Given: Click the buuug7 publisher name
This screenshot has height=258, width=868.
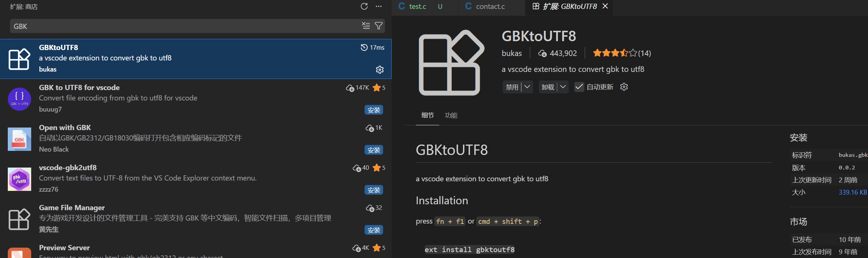Looking at the screenshot, I should coord(50,109).
